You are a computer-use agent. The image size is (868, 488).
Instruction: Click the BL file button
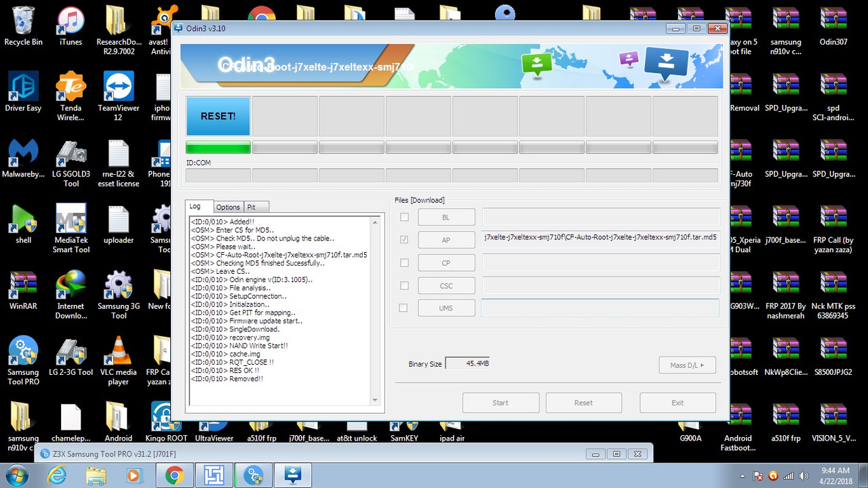click(x=446, y=217)
